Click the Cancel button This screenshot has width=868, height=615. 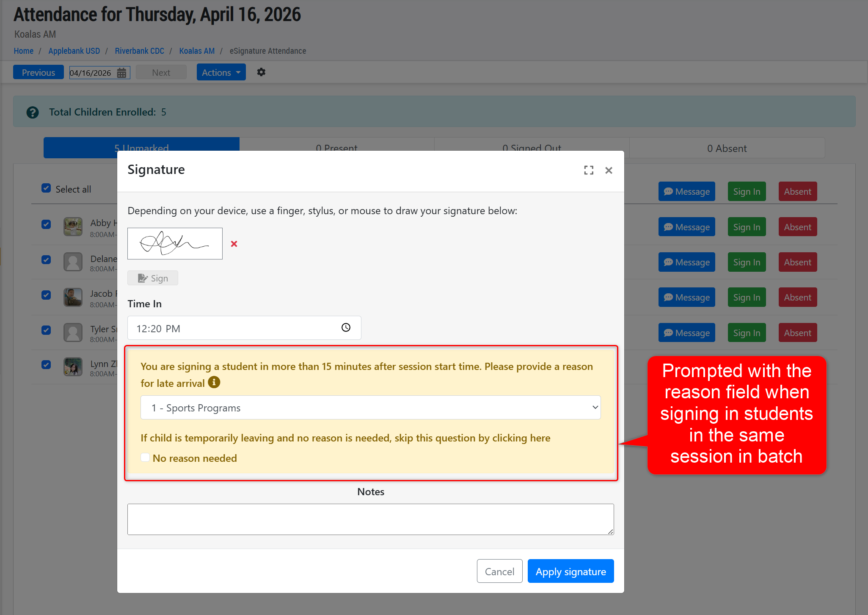coord(499,571)
